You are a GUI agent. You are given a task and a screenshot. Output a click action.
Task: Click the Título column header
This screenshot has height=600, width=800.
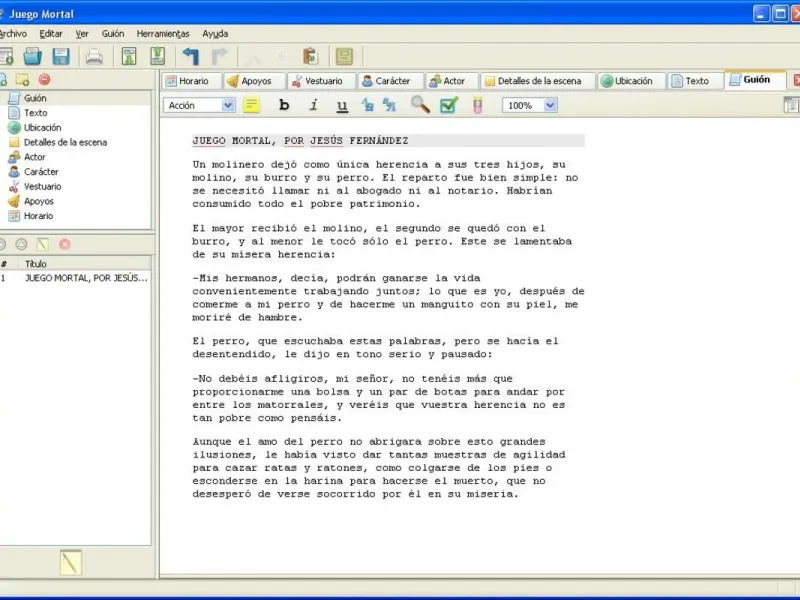click(86, 264)
